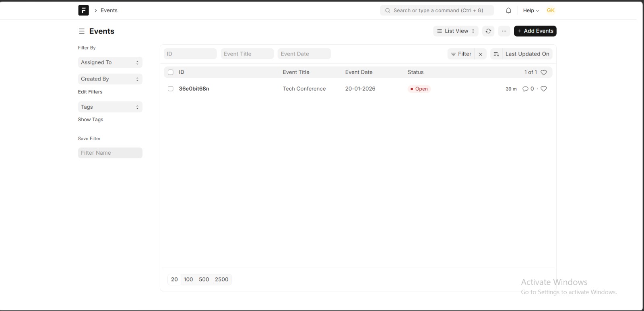Viewport: 644px width, 311px height.
Task: Click the Status column header
Action: (416, 72)
